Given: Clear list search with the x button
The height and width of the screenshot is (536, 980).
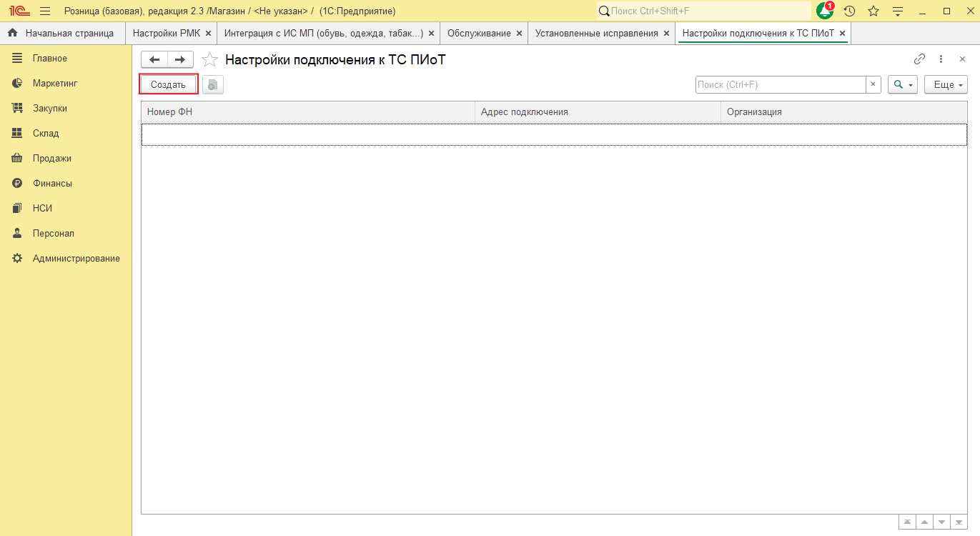Looking at the screenshot, I should 873,84.
